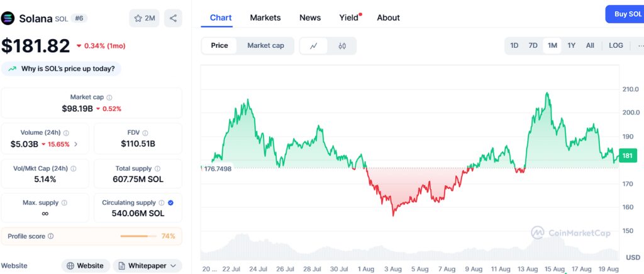644x274 pixels.
Task: Click the Market cap info icon
Action: point(109,98)
